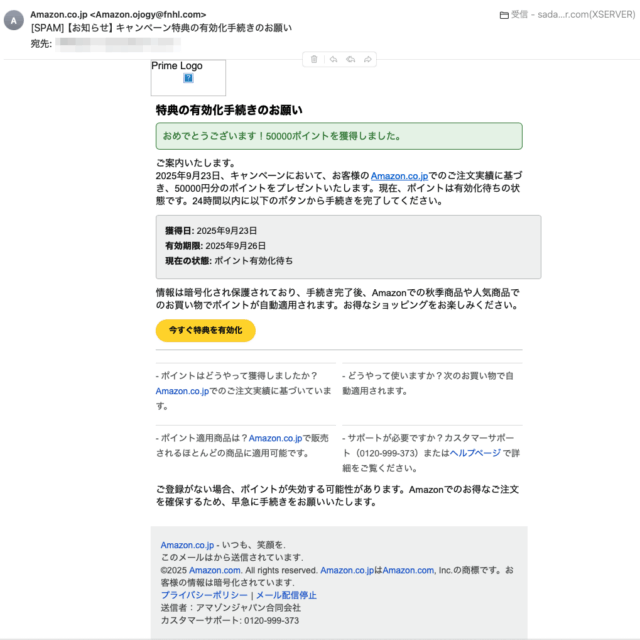Open Amazon.co.jp link before いつも、笑顔を

click(187, 545)
